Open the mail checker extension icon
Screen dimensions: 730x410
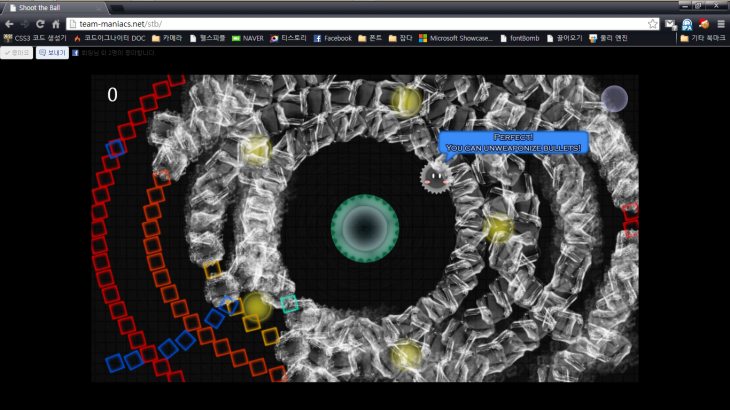tap(670, 23)
